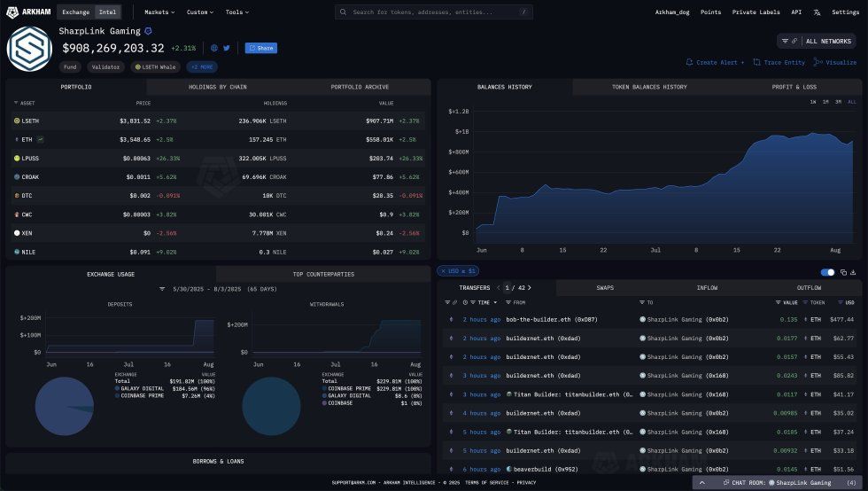Click Visualize link
The width and height of the screenshot is (868, 491).
[835, 63]
